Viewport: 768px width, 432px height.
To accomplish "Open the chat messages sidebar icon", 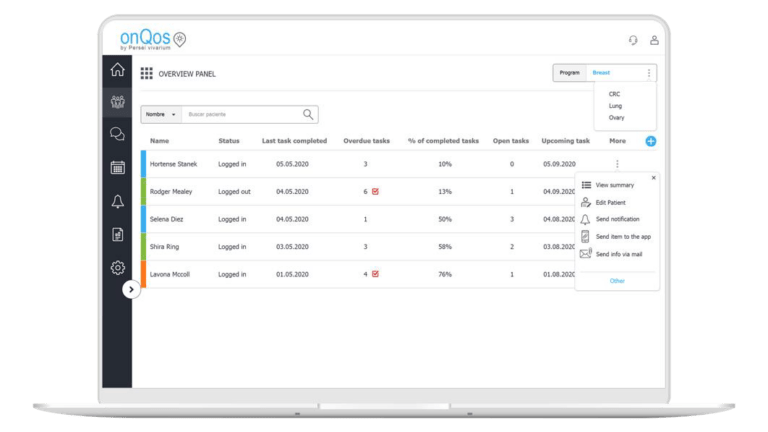I will coord(117,134).
